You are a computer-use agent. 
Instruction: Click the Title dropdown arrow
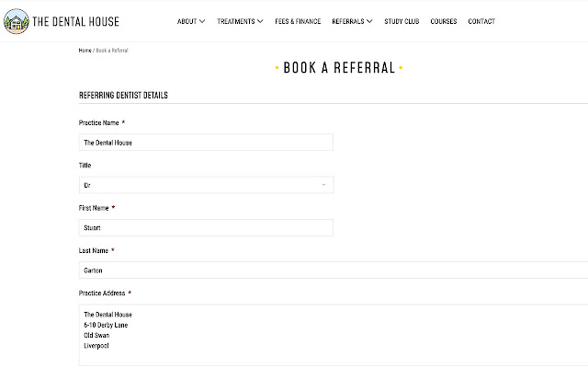point(323,185)
